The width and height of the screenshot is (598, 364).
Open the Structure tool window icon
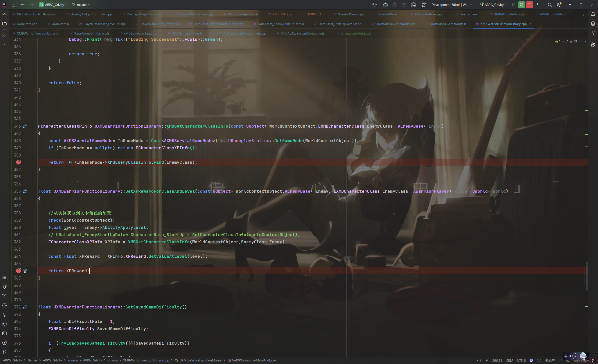coord(4,36)
